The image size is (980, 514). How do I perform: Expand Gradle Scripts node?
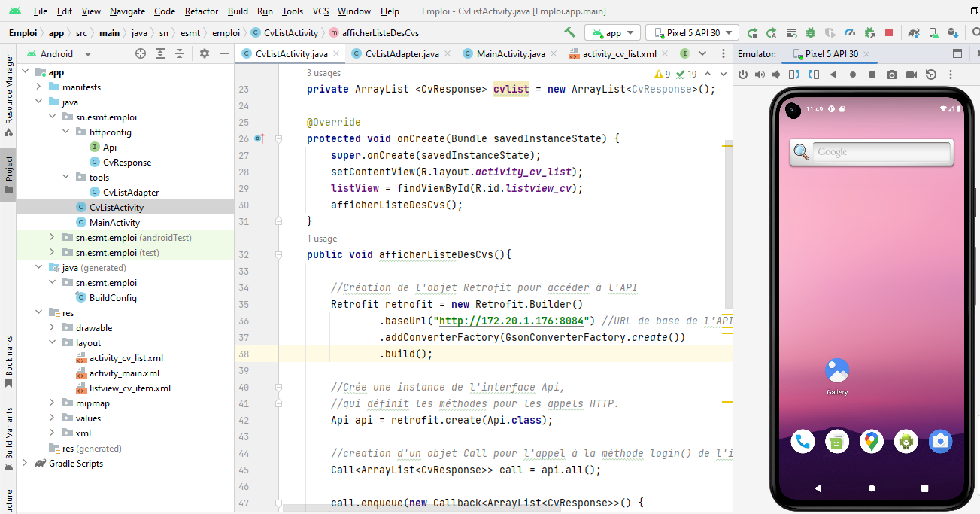point(25,464)
